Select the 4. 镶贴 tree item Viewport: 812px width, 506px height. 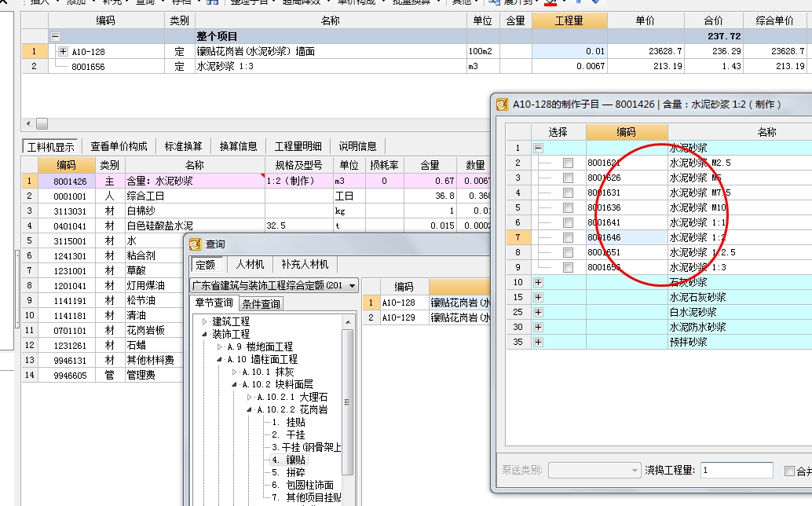[289, 460]
